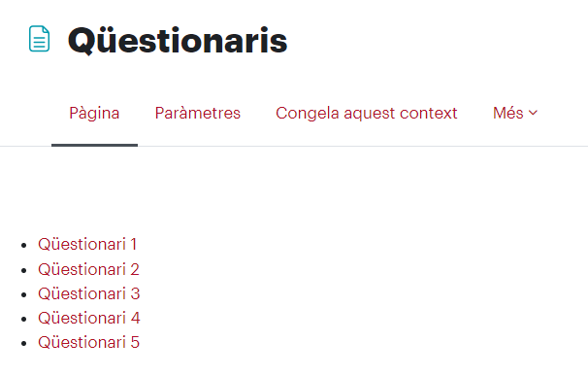Click the bullet before Qüestionari 3
Viewport: 588px width, 376px height.
coord(24,294)
